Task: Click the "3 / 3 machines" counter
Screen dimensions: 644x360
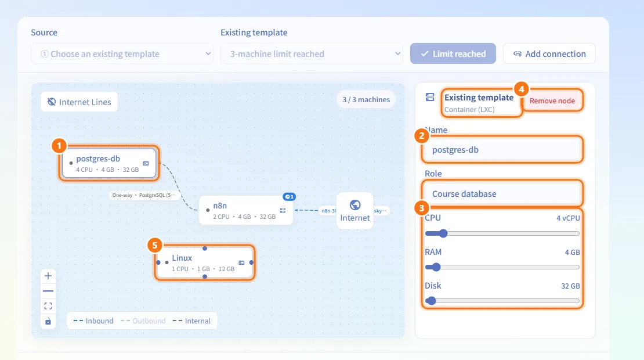Action: 366,99
